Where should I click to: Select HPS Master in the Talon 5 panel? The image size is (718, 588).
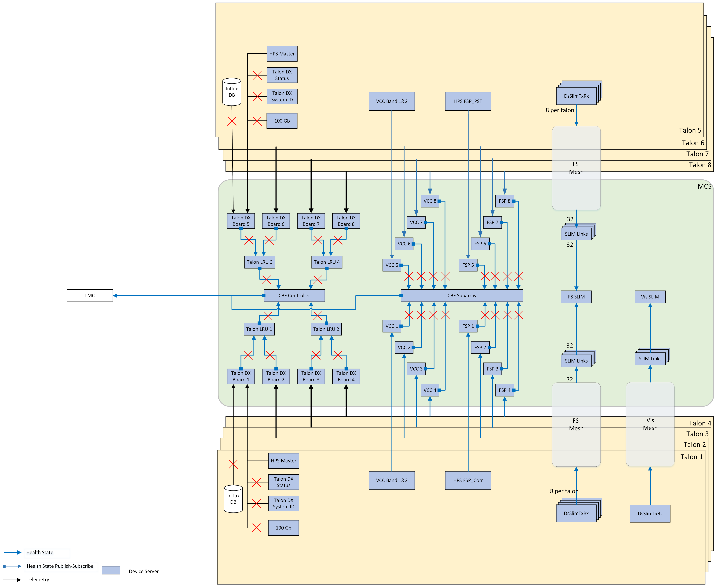282,54
